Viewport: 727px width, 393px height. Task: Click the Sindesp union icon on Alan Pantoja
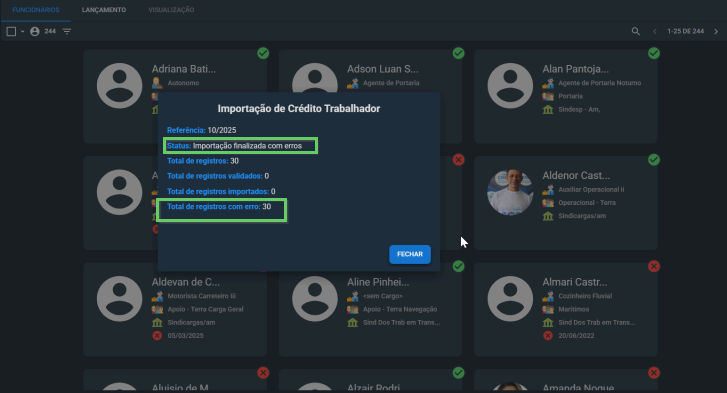[548, 110]
